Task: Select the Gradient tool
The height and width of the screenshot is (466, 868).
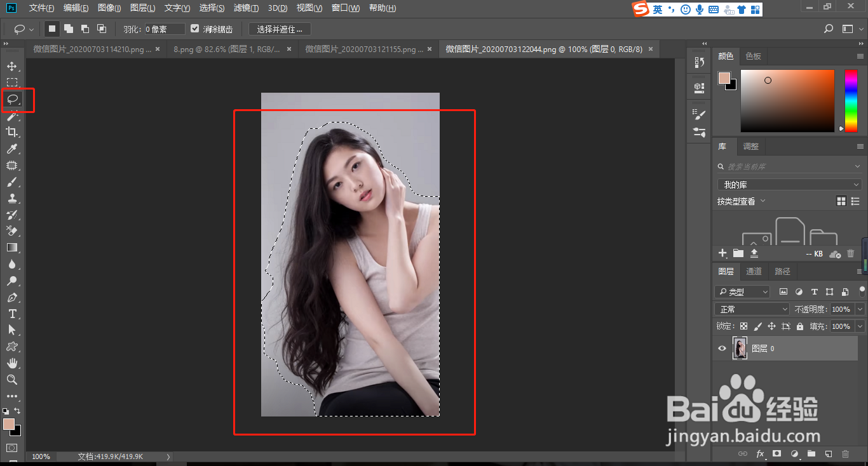Action: tap(11, 248)
